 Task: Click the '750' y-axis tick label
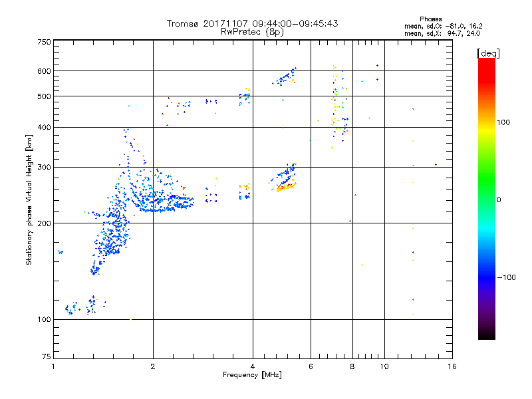coord(44,42)
